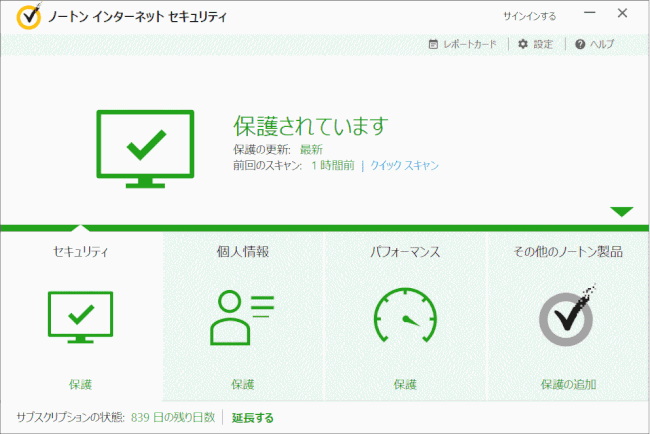Viewport: 650px width, 434px height.
Task: Open 設定 settings
Action: [x=543, y=44]
